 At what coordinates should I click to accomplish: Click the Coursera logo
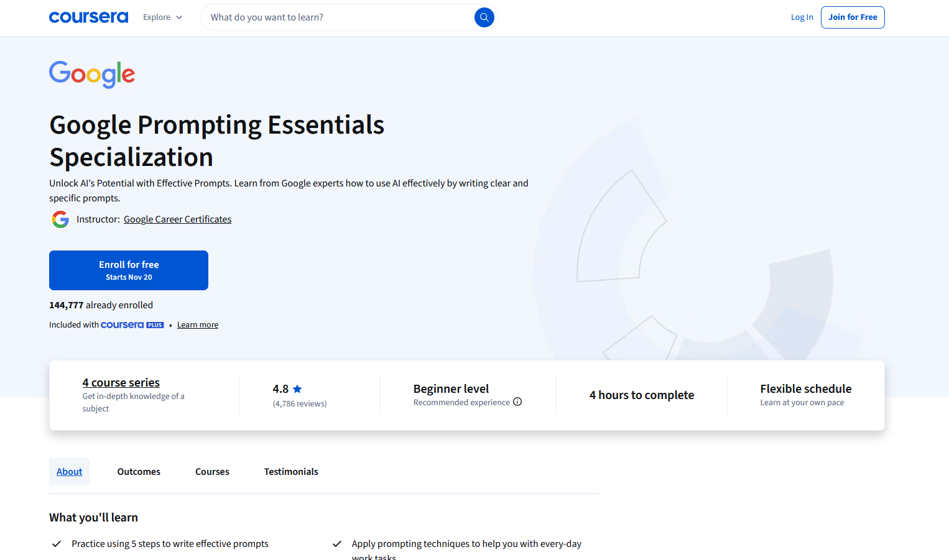coord(88,17)
